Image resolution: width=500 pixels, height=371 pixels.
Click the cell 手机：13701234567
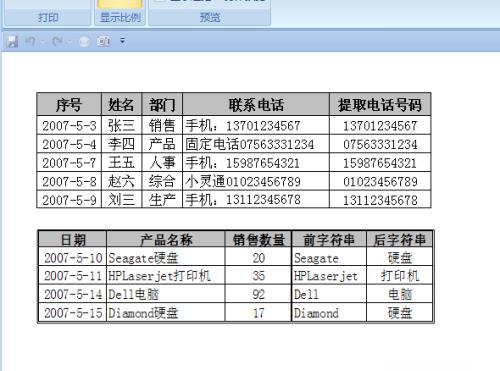pyautogui.click(x=256, y=125)
